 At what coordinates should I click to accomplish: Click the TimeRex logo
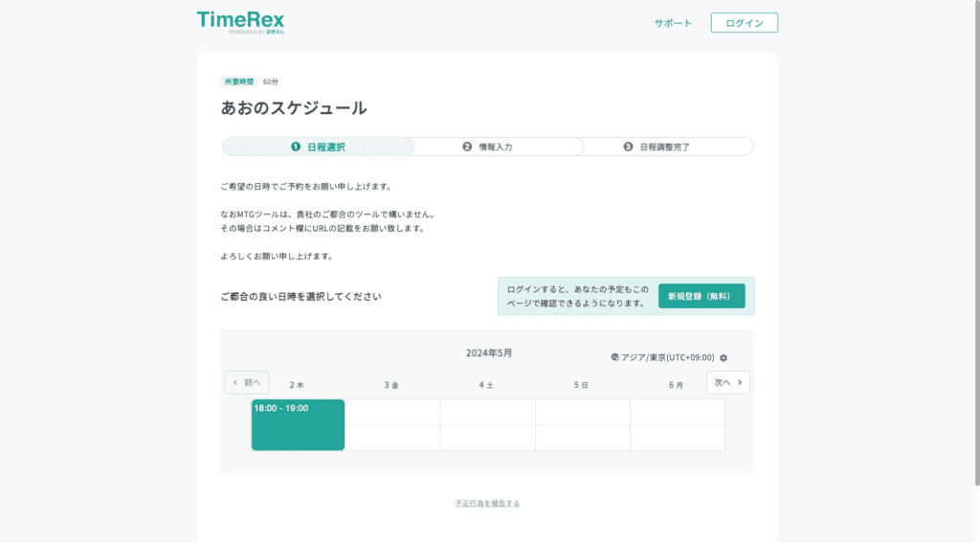point(240,22)
